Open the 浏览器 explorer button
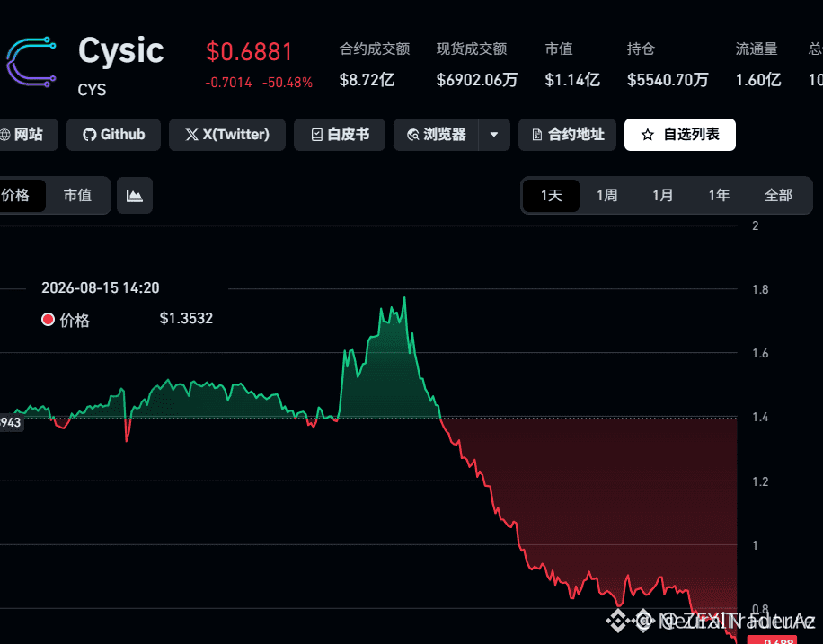This screenshot has width=823, height=644. click(436, 135)
